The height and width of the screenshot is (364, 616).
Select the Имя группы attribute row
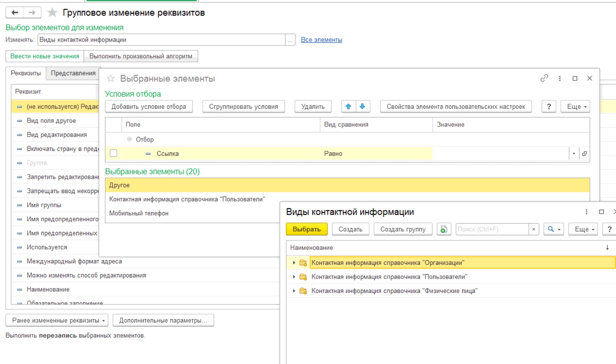point(55,205)
